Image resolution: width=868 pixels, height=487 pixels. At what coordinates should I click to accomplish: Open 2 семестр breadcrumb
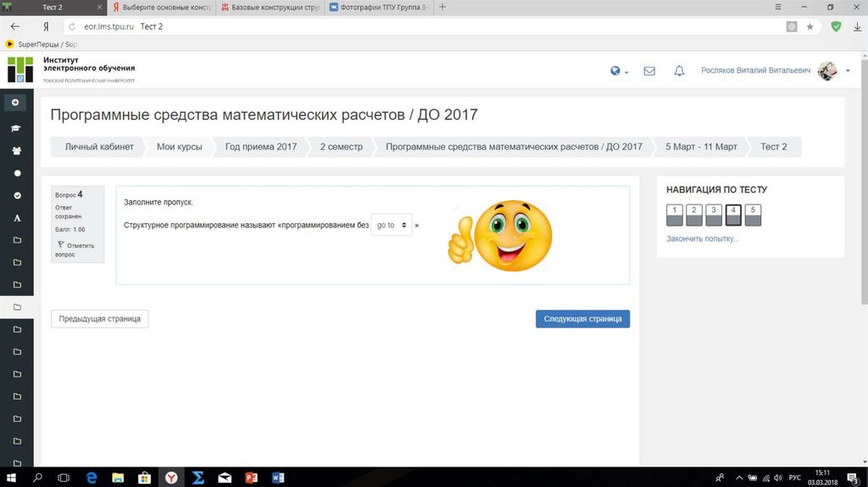(x=341, y=147)
